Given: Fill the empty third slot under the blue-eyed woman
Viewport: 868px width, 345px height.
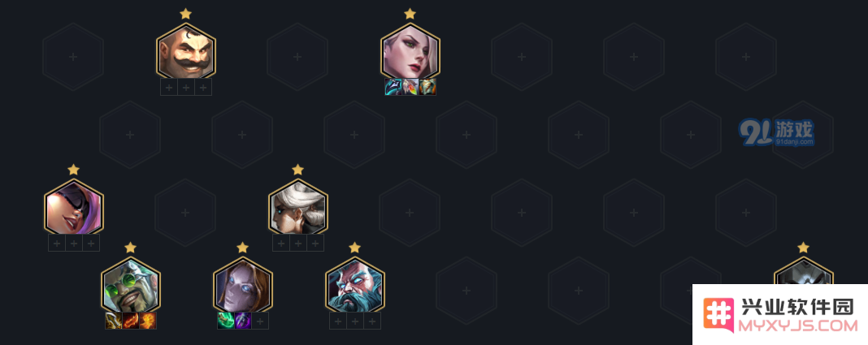Looking at the screenshot, I should pos(260,321).
